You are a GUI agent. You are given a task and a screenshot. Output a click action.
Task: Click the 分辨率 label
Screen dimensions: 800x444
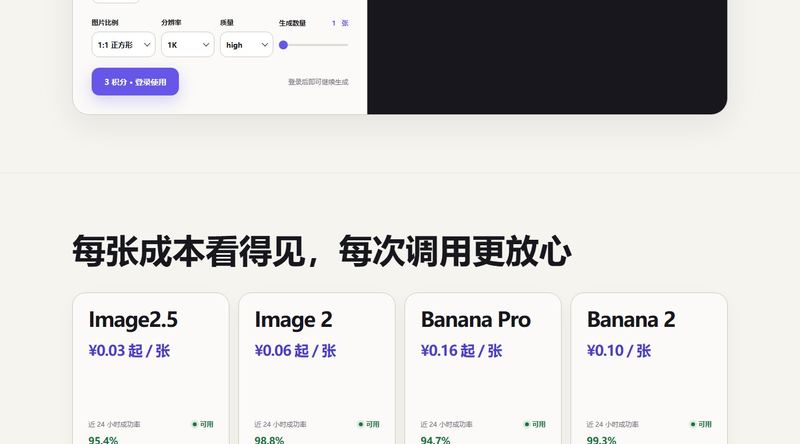171,22
